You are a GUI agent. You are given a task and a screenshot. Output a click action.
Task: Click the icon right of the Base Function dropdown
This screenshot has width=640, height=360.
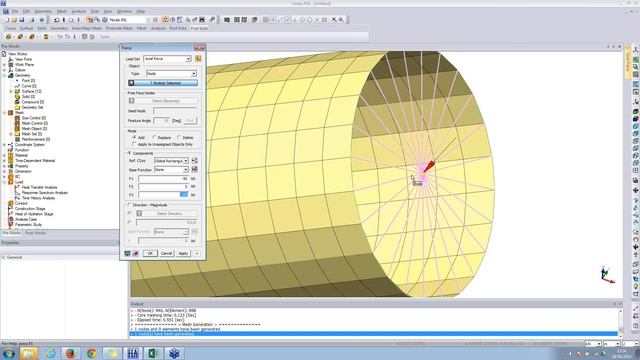pyautogui.click(x=194, y=169)
